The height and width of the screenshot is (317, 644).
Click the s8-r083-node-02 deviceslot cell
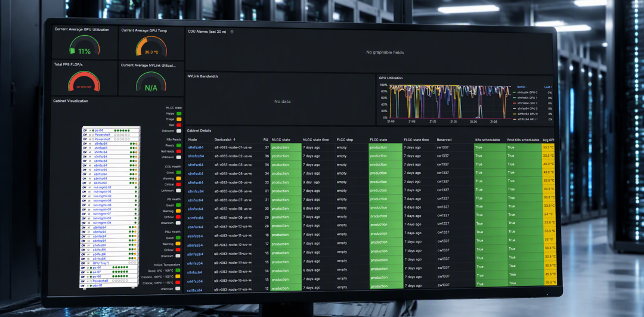233,156
